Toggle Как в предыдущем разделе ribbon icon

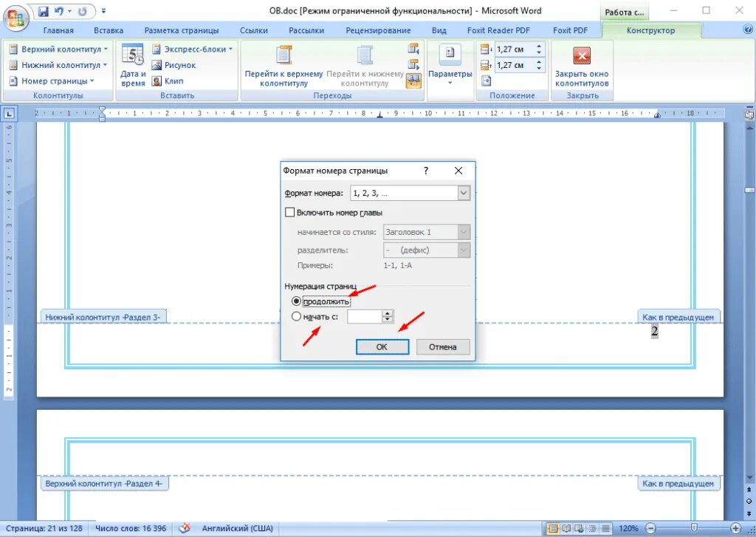pyautogui.click(x=413, y=81)
